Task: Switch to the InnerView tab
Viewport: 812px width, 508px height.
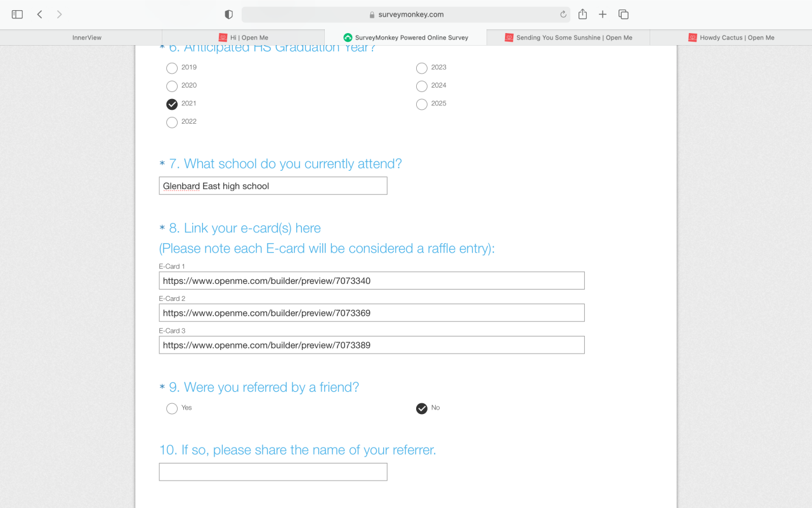Action: (87, 37)
